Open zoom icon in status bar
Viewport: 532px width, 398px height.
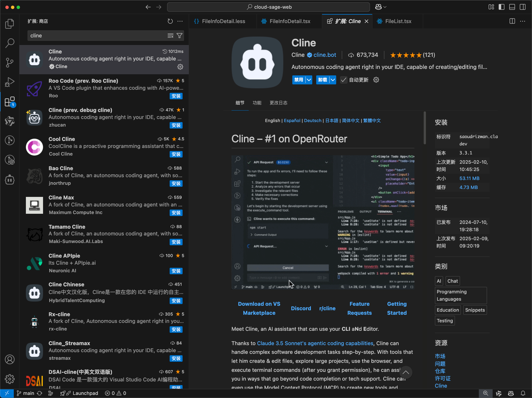(x=486, y=393)
